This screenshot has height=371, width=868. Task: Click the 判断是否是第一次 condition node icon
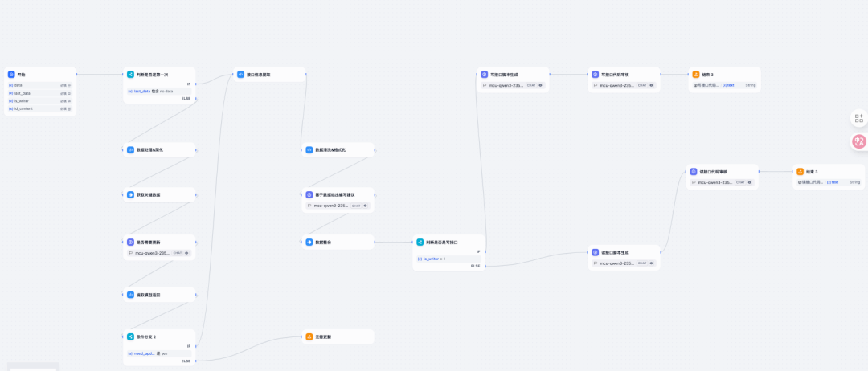[131, 74]
